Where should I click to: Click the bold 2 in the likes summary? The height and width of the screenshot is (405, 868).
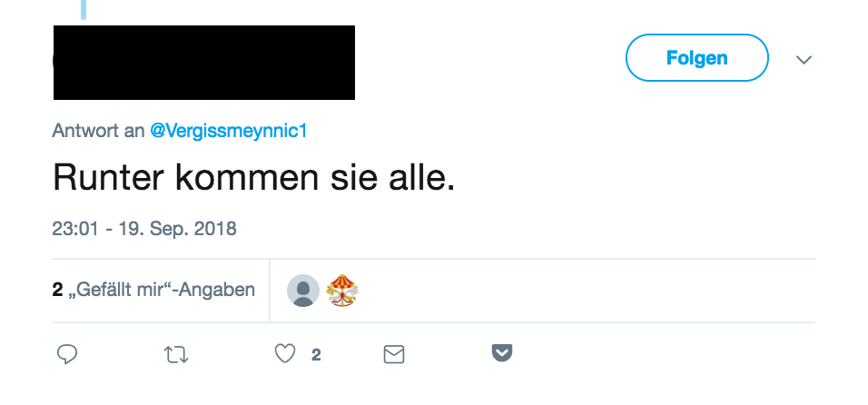click(x=57, y=290)
